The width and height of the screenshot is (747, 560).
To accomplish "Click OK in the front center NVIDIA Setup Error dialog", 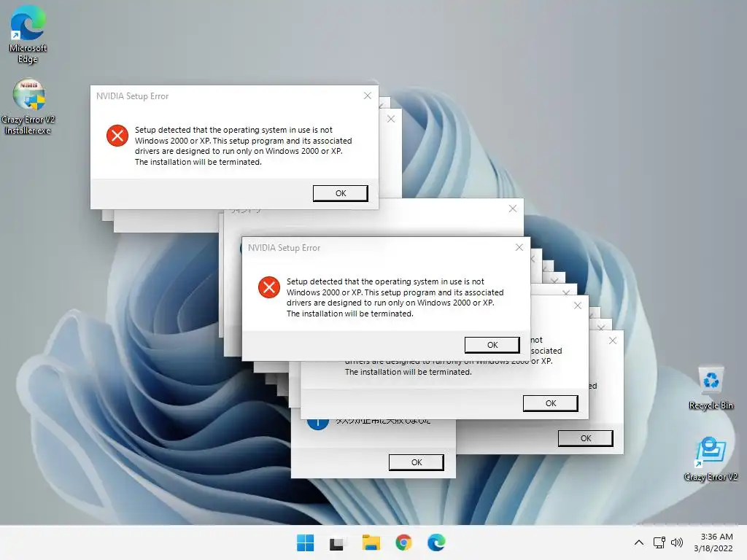I will [492, 345].
